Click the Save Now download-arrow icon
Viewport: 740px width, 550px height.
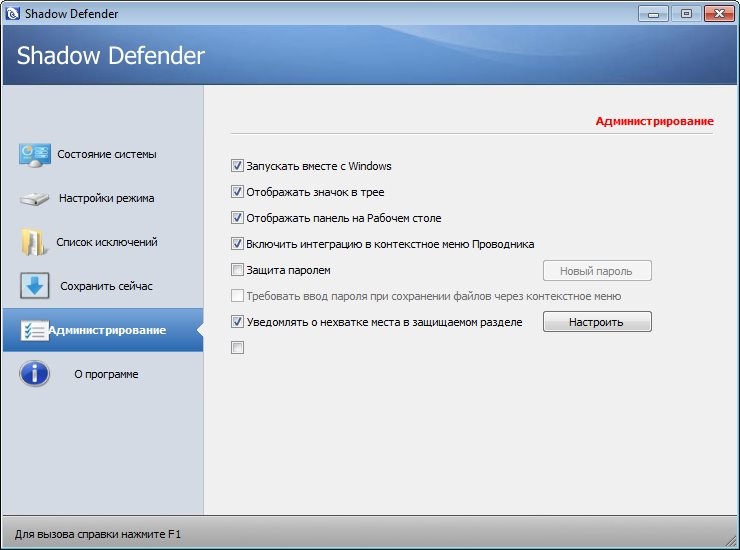tap(35, 286)
